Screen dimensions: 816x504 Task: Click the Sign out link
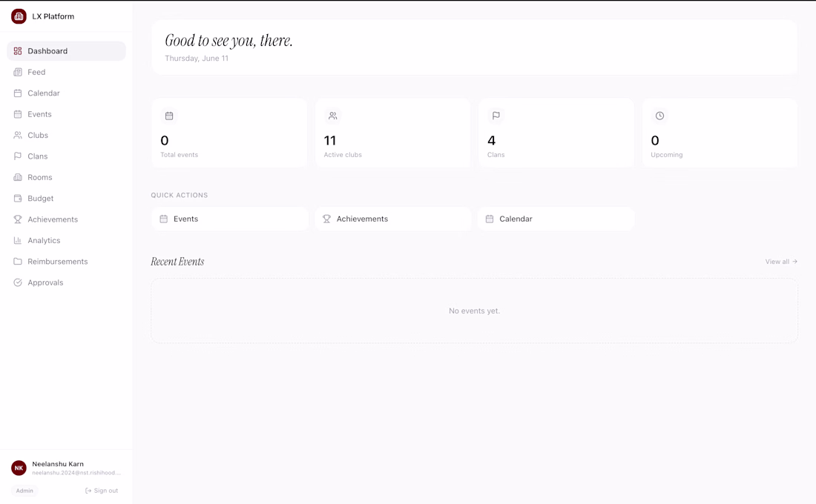[102, 491]
